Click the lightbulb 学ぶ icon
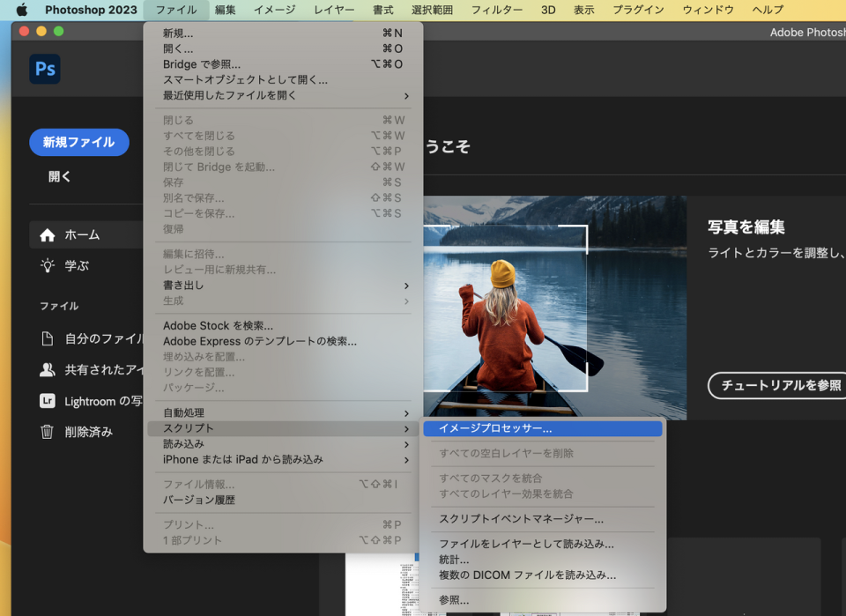 click(x=48, y=265)
